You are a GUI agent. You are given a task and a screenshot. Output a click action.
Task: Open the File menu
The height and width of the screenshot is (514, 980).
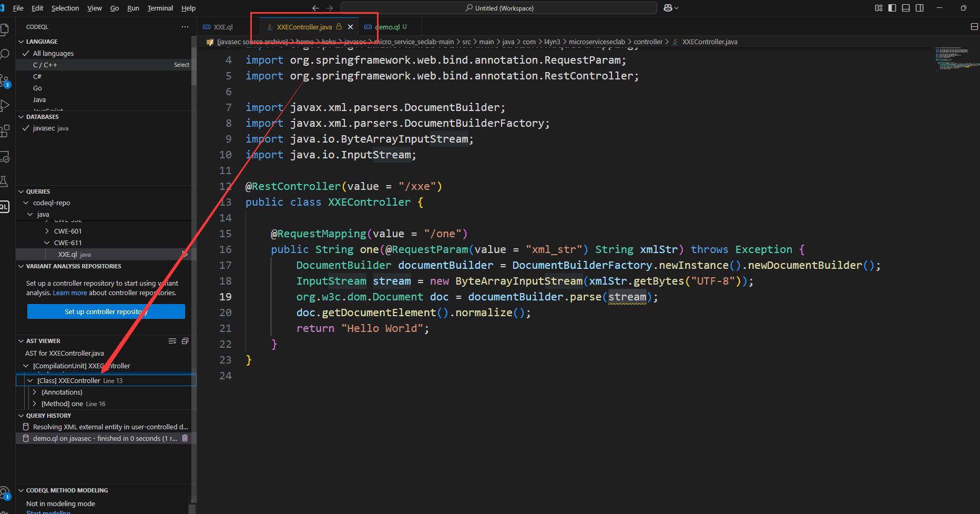(x=18, y=8)
